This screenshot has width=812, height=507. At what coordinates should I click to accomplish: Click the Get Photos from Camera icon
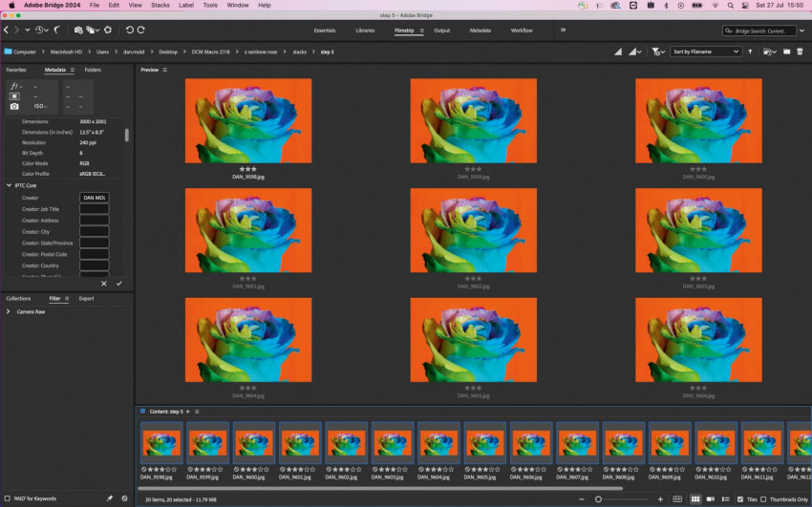click(x=78, y=30)
